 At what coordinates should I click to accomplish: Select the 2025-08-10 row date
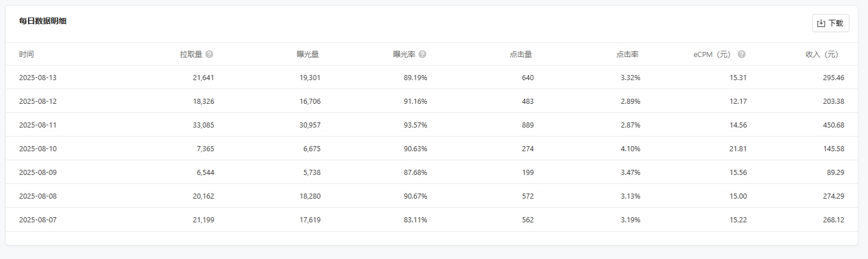pyautogui.click(x=38, y=148)
